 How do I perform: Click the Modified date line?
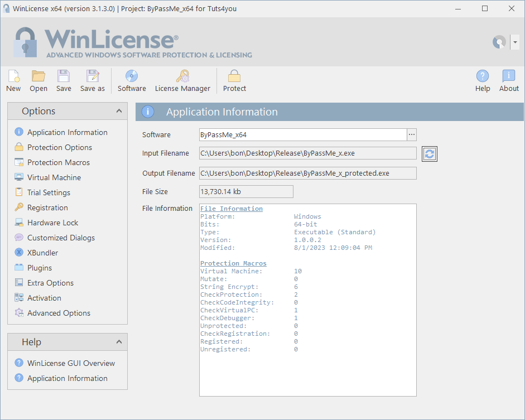click(x=286, y=248)
